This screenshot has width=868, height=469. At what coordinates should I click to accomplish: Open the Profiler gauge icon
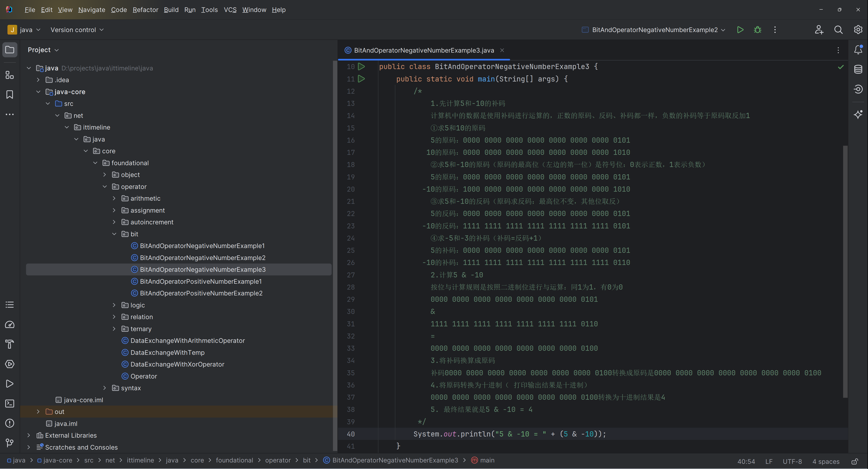(10, 325)
